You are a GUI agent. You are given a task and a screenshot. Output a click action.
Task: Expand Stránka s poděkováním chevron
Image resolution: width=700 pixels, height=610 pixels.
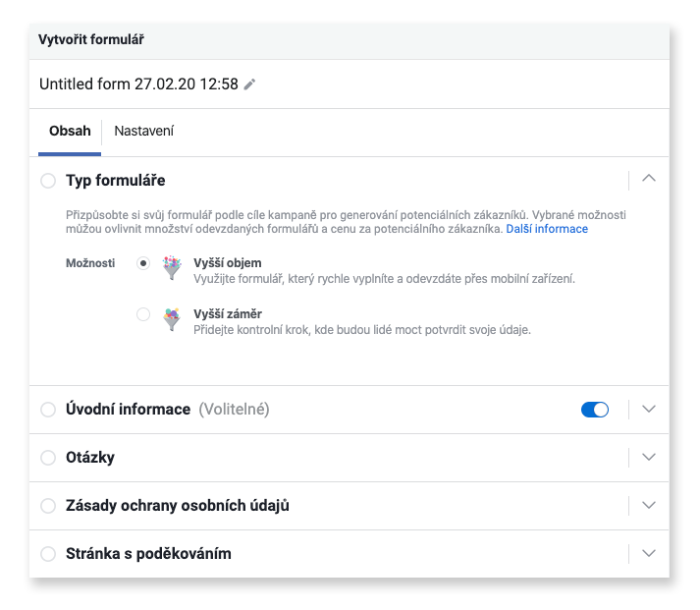click(649, 553)
